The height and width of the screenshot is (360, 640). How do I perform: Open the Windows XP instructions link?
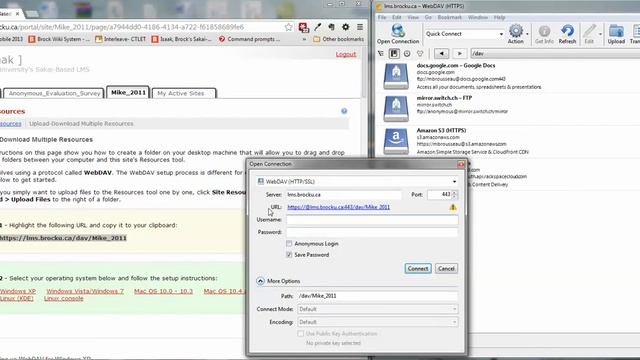pos(18,291)
